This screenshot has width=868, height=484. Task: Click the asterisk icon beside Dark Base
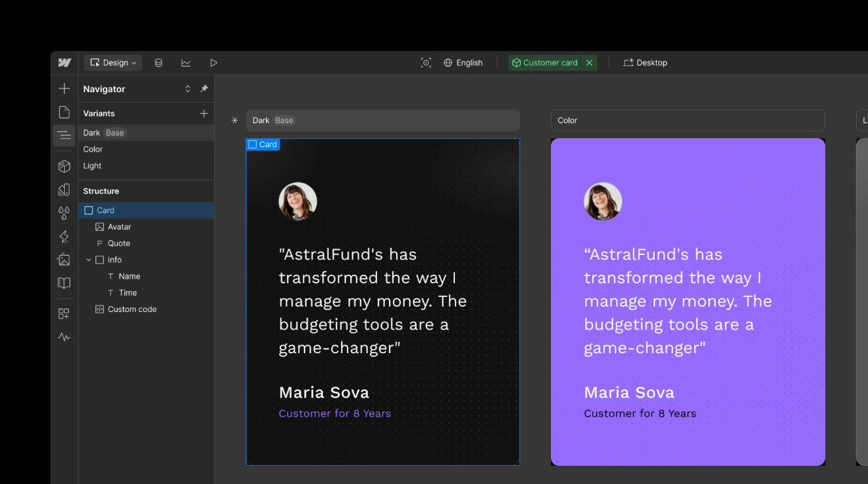coord(235,120)
